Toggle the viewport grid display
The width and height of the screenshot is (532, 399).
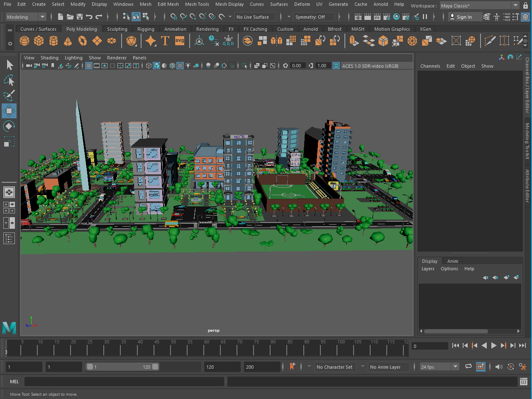(89, 66)
